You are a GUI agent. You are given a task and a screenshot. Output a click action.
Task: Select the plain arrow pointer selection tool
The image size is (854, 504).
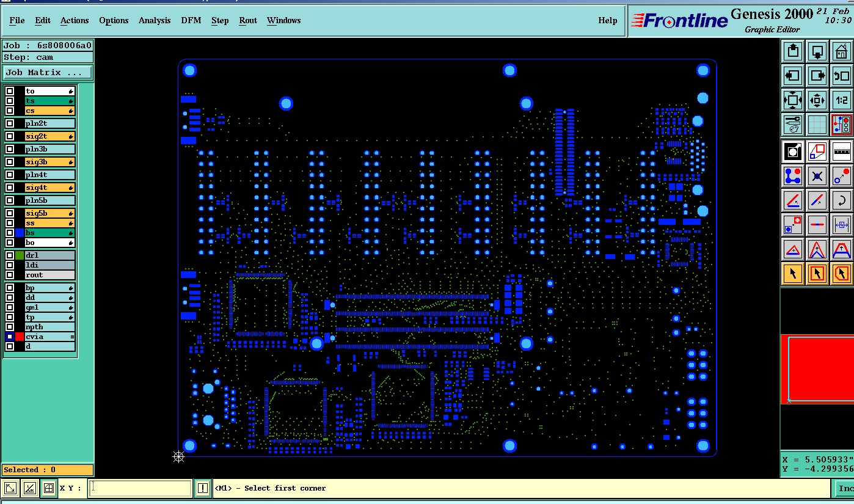tap(793, 273)
